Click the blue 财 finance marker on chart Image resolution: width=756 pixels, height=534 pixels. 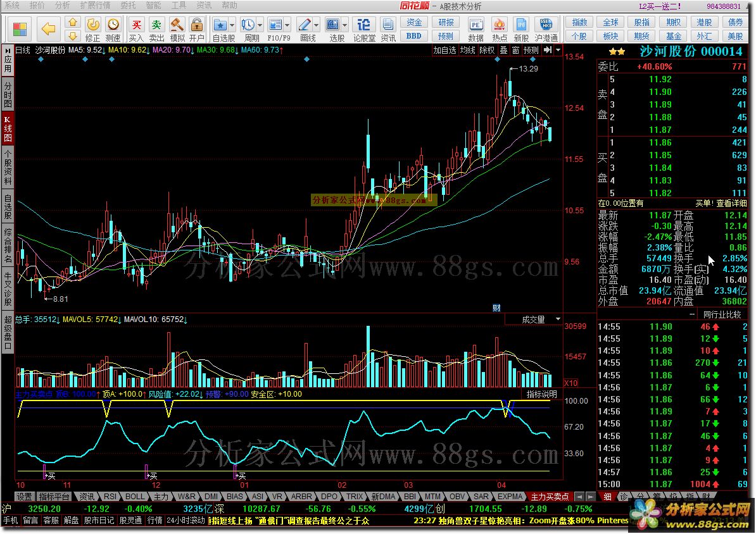click(x=496, y=308)
